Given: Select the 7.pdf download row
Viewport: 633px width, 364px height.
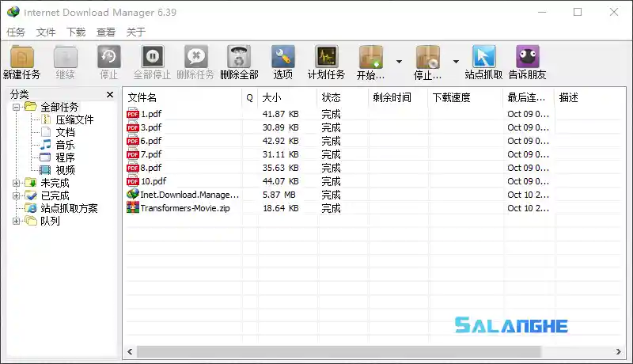Looking at the screenshot, I should 373,154.
